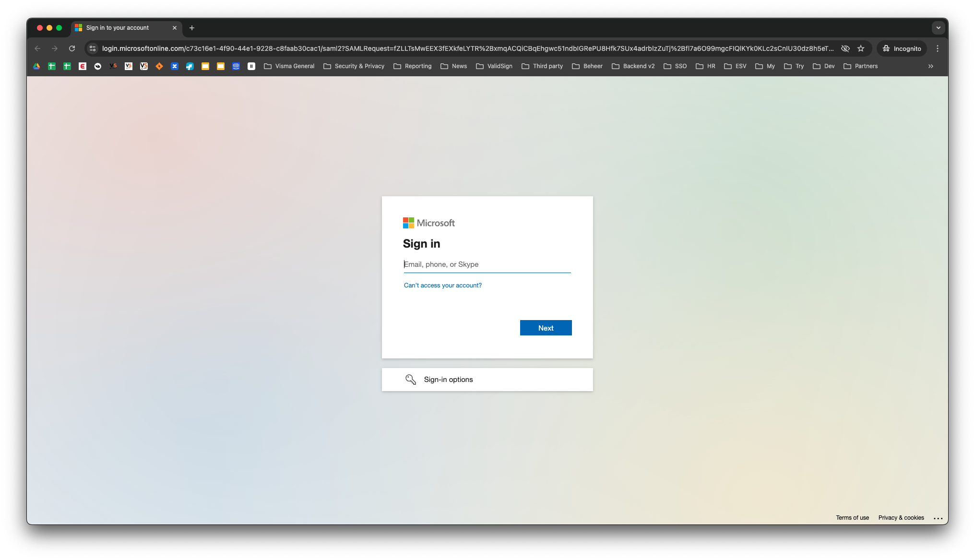975x560 pixels.
Task: Expand the ValidSign bookmark folder
Action: point(494,66)
